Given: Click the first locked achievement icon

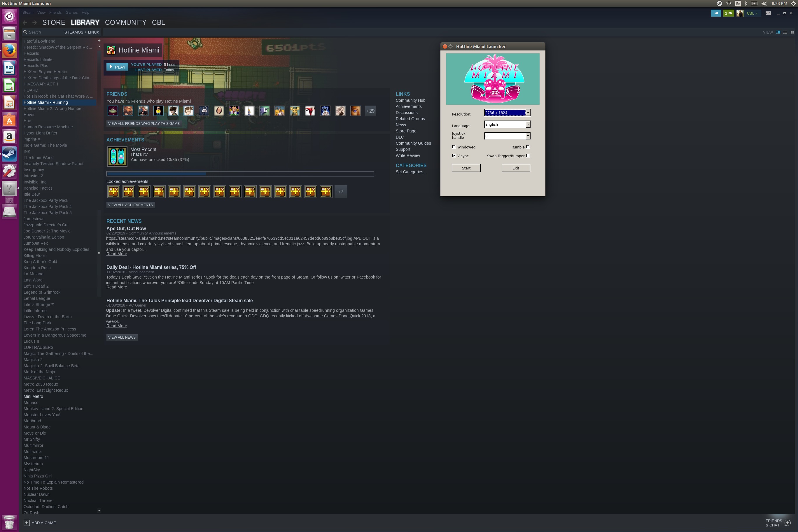Looking at the screenshot, I should 113,192.
